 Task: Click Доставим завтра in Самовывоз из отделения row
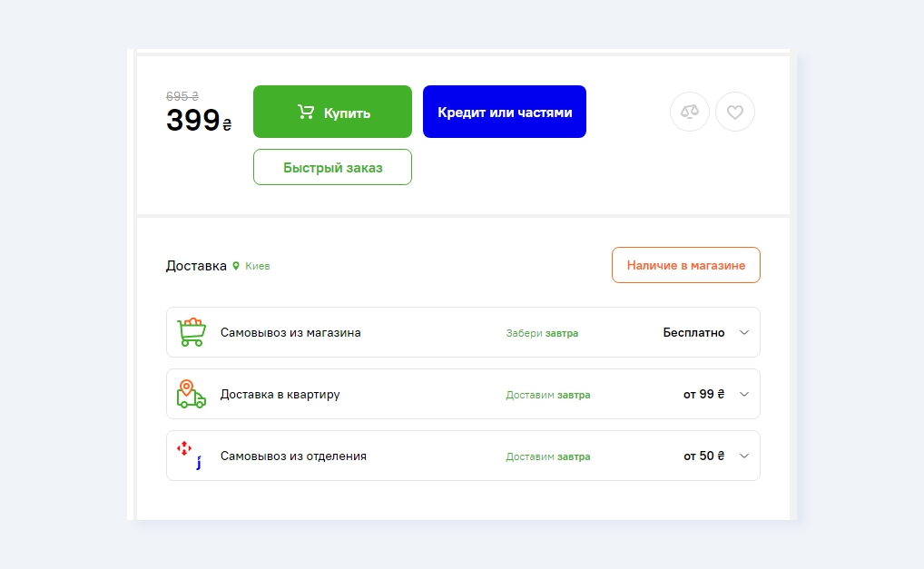[548, 456]
